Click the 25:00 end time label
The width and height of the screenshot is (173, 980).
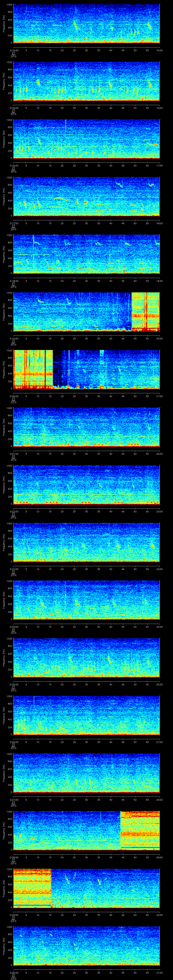(160, 627)
